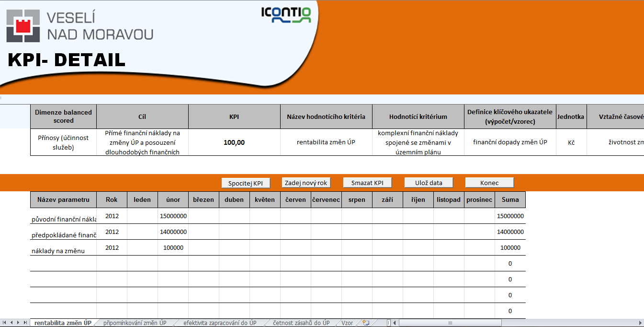Go to previous sheet tab arrow
Screen dimensions: 644x327
(11, 323)
